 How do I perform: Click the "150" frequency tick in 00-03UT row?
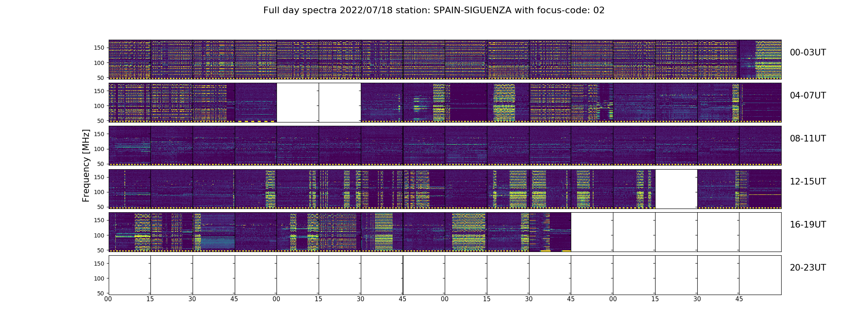pyautogui.click(x=99, y=48)
